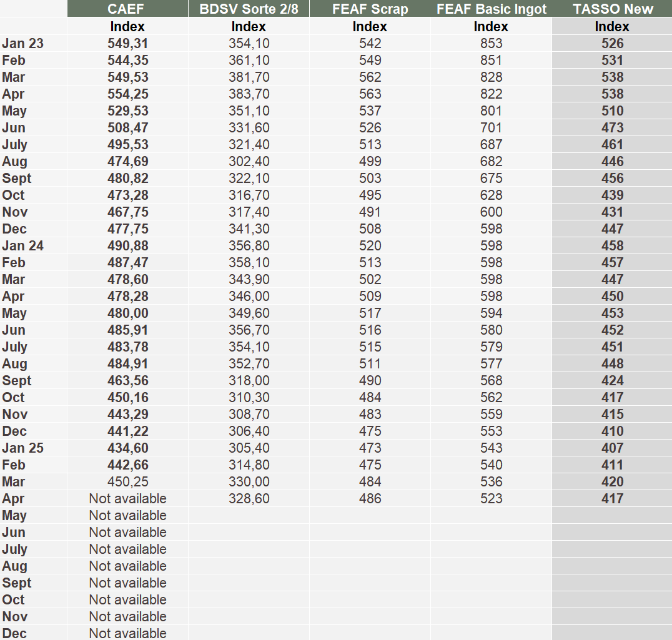The height and width of the screenshot is (640, 672).
Task: Click FEAF Basic Ingot value 853
Action: (491, 43)
